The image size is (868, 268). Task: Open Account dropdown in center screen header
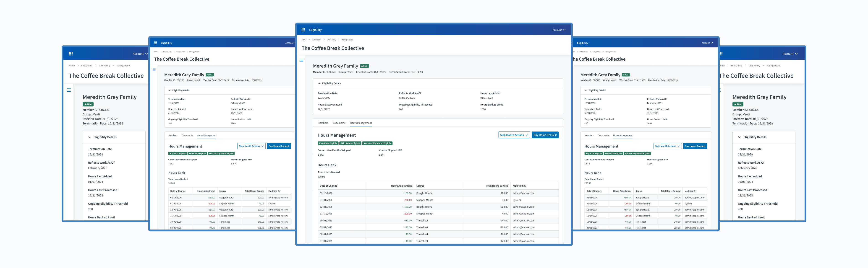pos(559,30)
